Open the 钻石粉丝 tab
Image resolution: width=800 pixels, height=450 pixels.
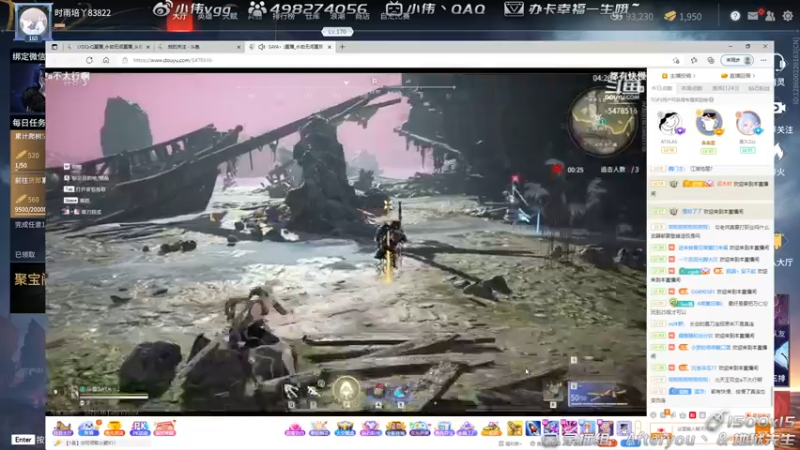[x=759, y=88]
